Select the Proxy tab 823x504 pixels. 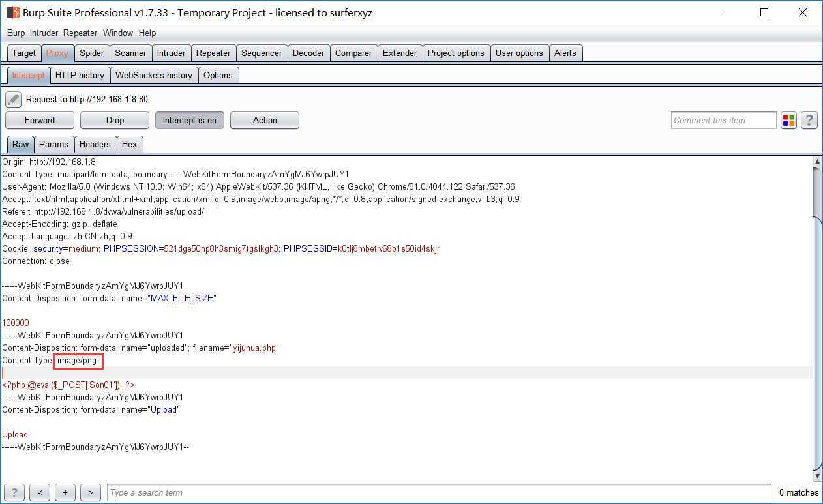coord(57,53)
